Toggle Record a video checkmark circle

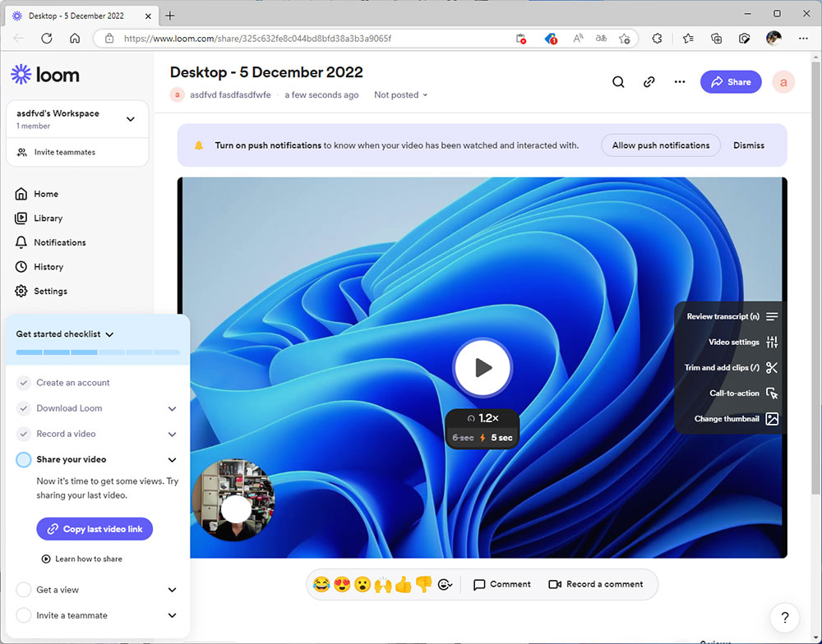click(x=24, y=434)
